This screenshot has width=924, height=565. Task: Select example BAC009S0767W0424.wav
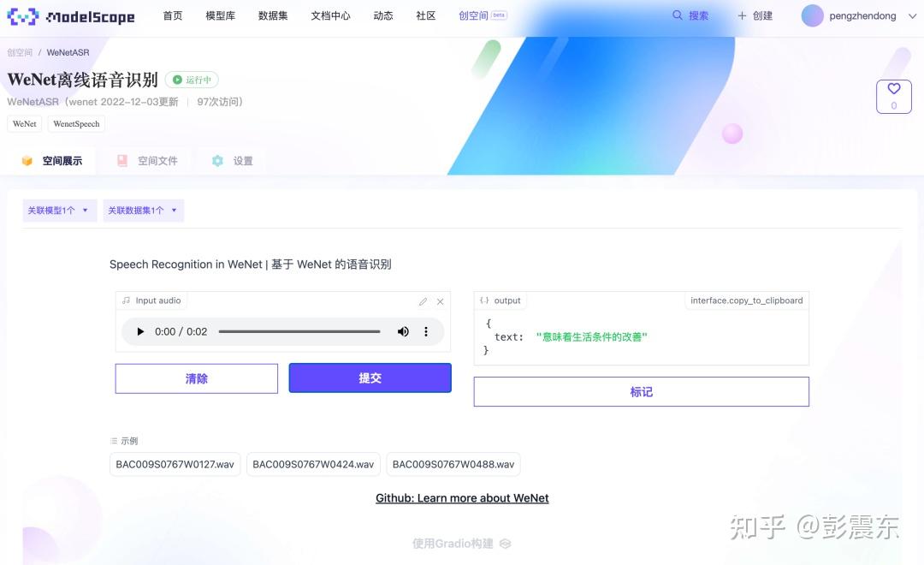313,464
